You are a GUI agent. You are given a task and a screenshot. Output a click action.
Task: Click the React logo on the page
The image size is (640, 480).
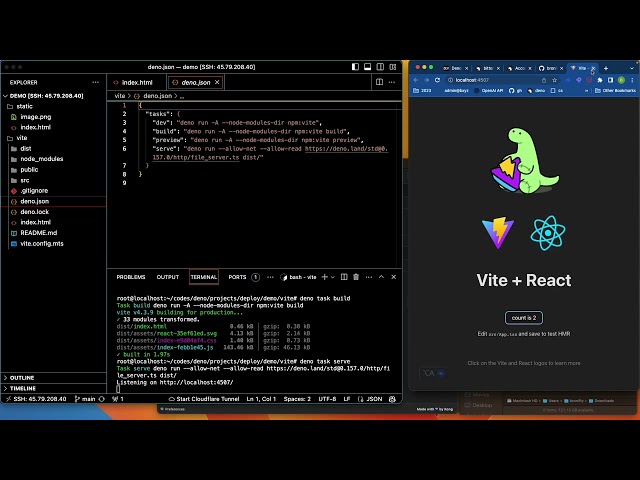pyautogui.click(x=548, y=233)
